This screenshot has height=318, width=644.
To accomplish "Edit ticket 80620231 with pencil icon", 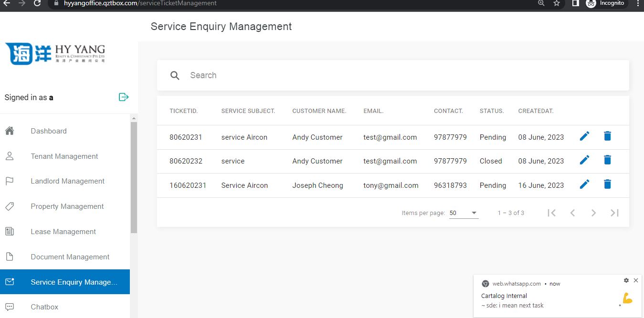I will 584,136.
